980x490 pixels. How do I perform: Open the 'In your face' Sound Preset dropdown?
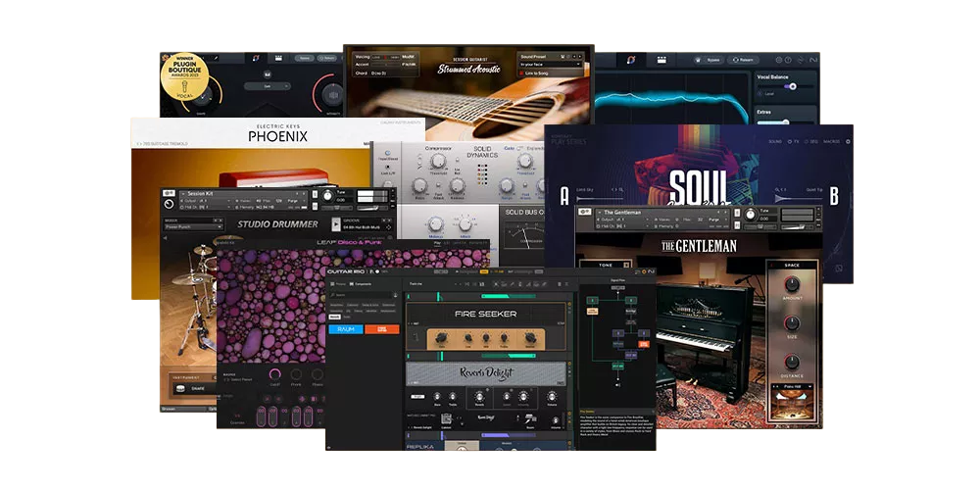click(x=551, y=65)
